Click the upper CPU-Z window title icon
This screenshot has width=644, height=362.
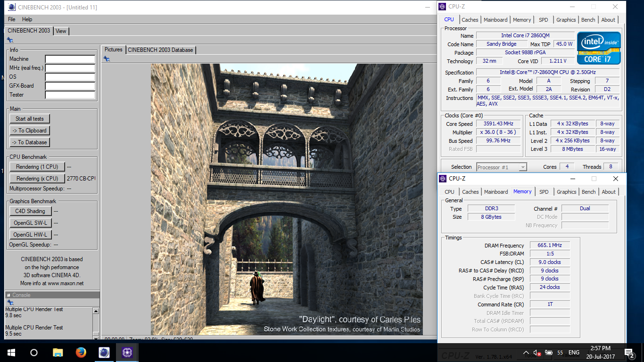click(x=442, y=7)
